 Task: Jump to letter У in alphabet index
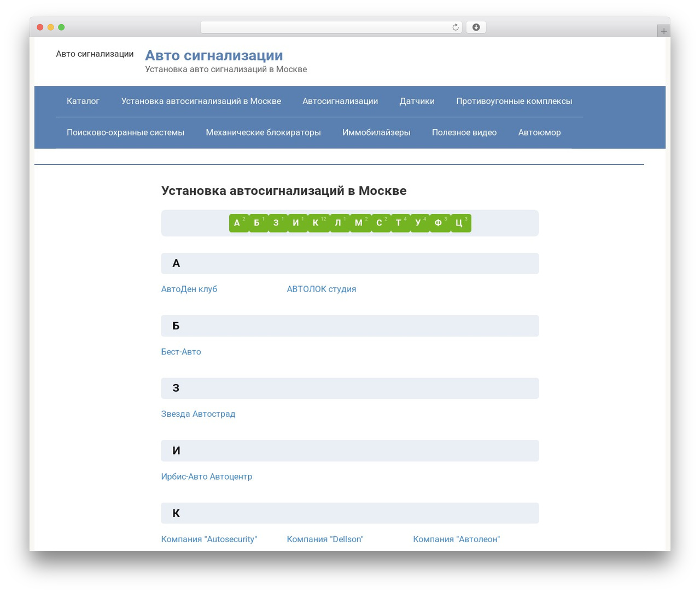point(420,223)
